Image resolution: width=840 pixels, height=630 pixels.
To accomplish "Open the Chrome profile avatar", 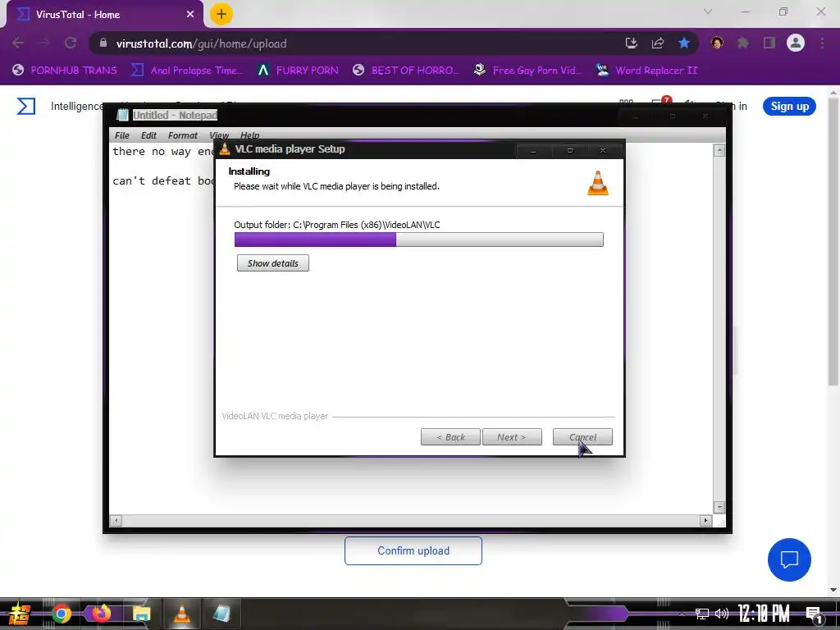I will [796, 43].
